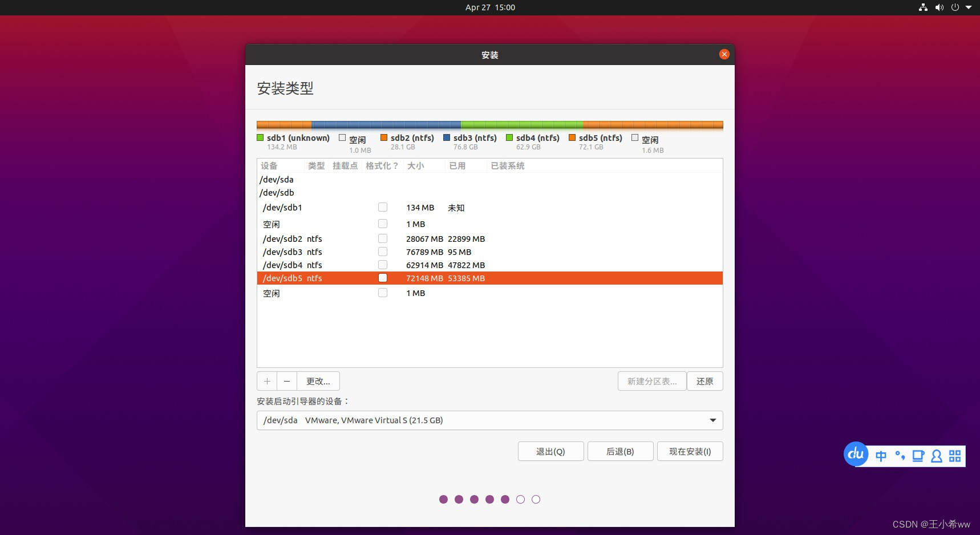Click the 格式化？ column header

(382, 166)
